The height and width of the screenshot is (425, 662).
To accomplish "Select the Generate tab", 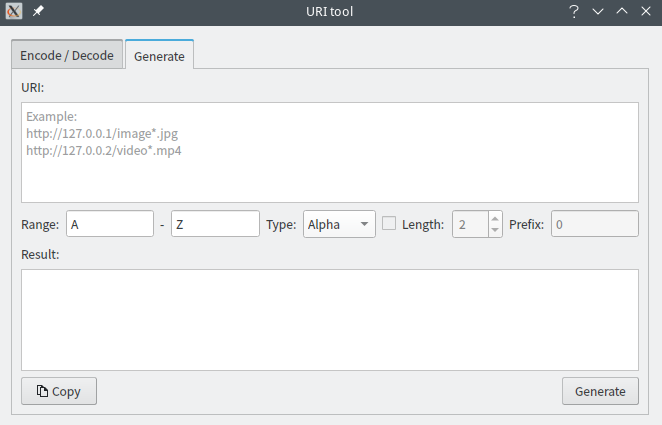I will click(159, 56).
